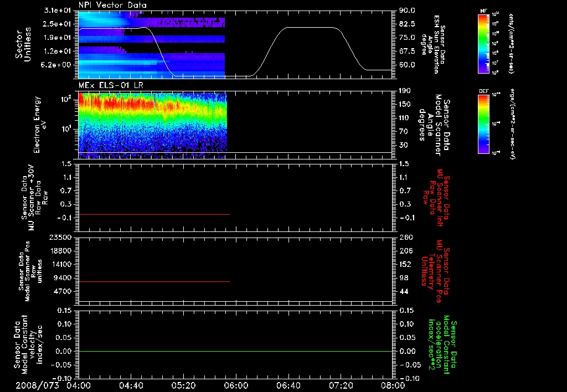Click the 1.9e+01 sector tick label
567x392 pixels.
pyautogui.click(x=58, y=38)
